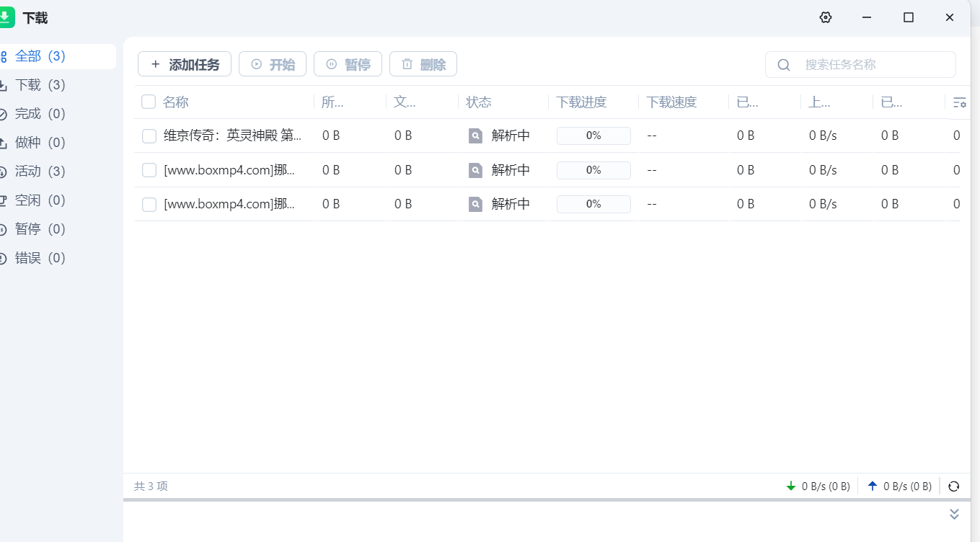Select 暂停 (0) in the sidebar
The height and width of the screenshot is (542, 980).
(56, 229)
